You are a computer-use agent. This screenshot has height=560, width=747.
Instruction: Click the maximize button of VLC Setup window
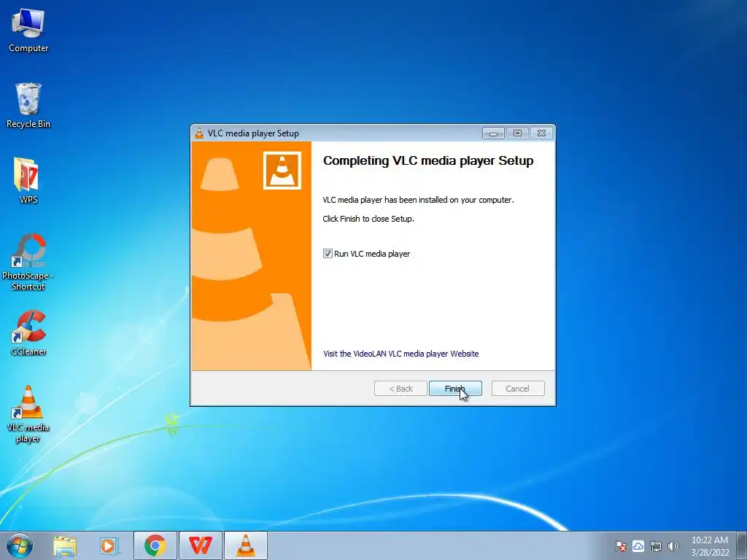click(517, 133)
